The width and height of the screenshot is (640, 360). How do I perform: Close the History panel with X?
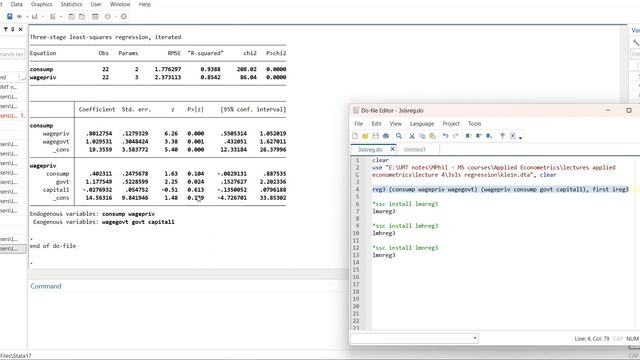[20, 29]
